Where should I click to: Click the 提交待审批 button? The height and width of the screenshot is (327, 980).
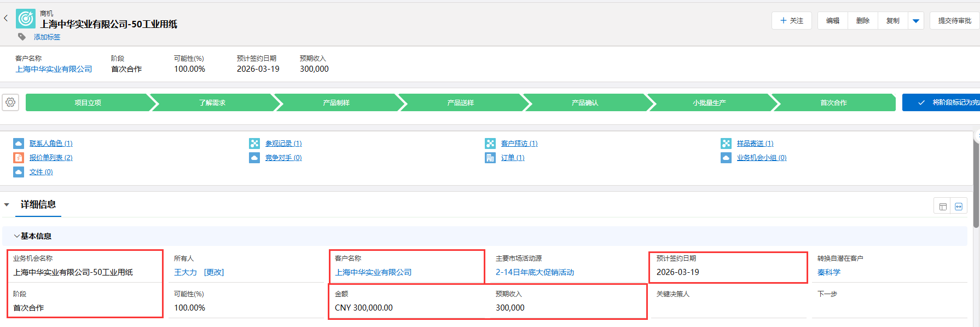pyautogui.click(x=954, y=21)
